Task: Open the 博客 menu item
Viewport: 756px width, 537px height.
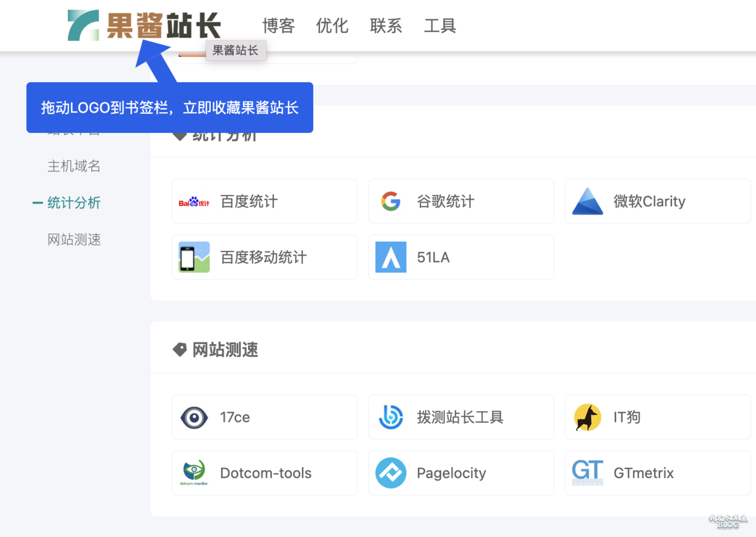Action: pos(279,26)
